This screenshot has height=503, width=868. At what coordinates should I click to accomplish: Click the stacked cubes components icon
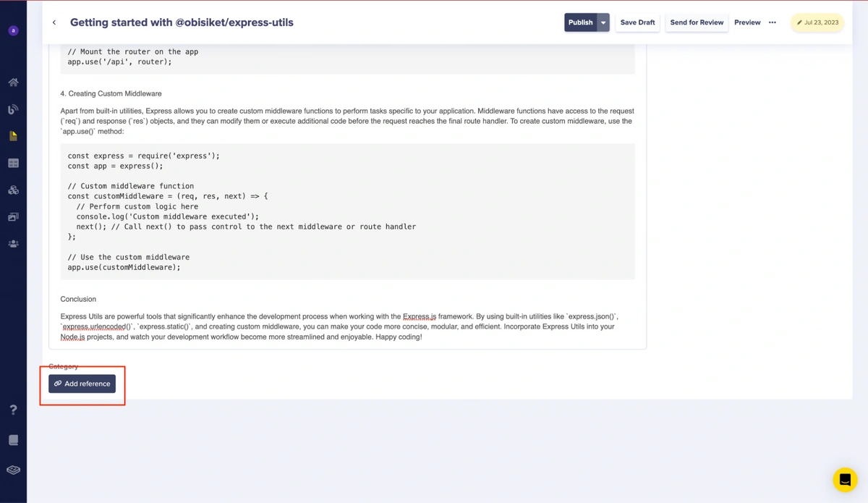pos(13,190)
